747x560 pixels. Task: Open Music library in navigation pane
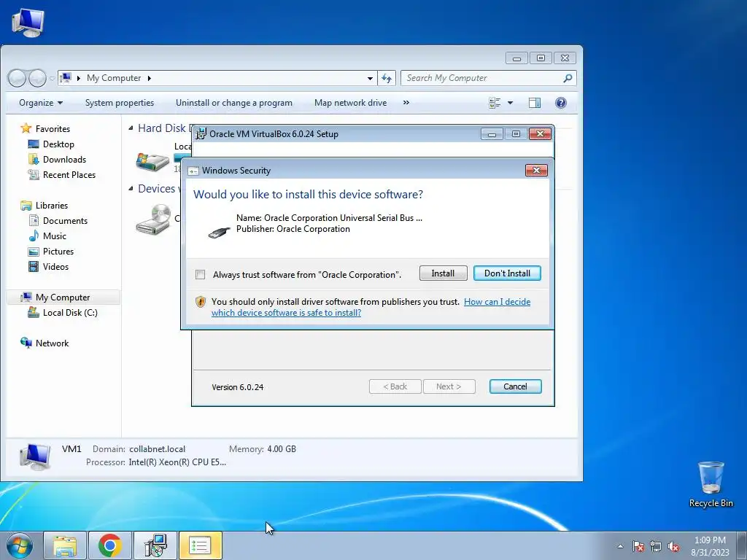[54, 236]
